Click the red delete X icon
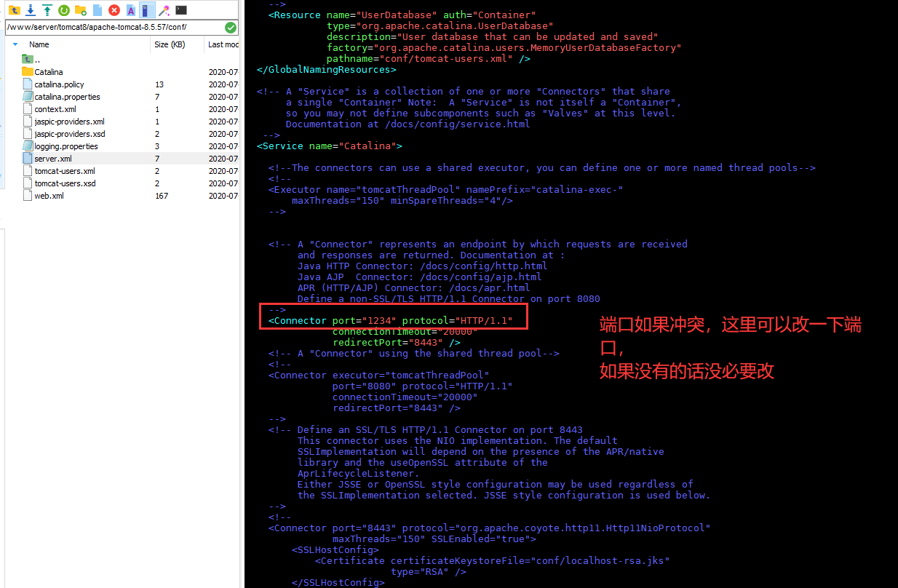The width and height of the screenshot is (898, 588). (114, 10)
